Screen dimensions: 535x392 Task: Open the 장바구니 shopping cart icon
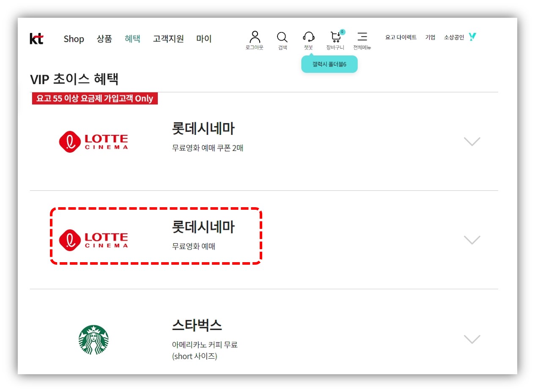pyautogui.click(x=335, y=37)
